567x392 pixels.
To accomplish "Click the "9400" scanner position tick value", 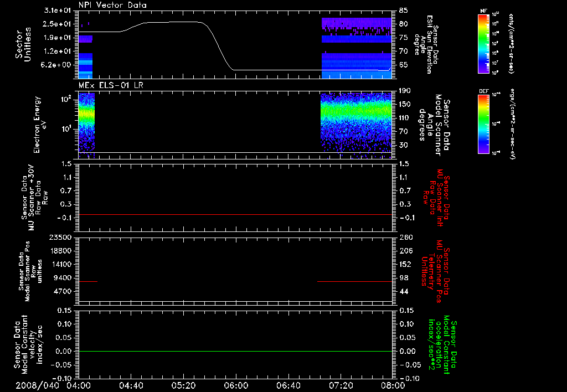I will pos(62,278).
